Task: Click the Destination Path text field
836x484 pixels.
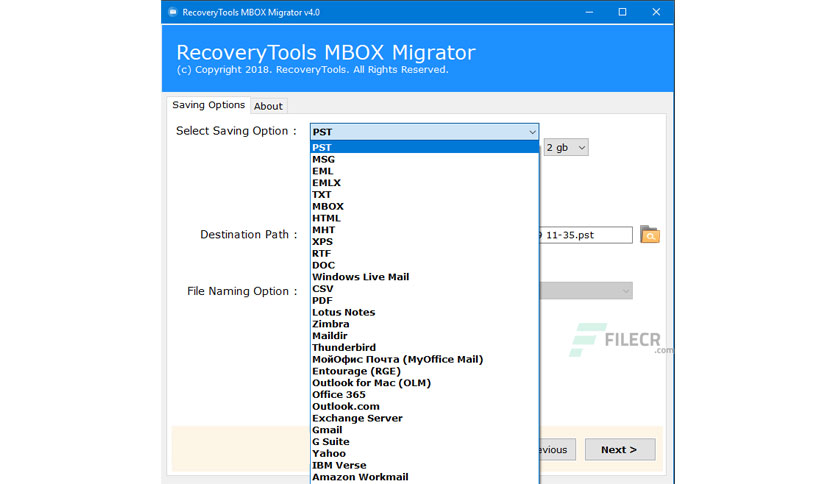Action: (x=586, y=235)
